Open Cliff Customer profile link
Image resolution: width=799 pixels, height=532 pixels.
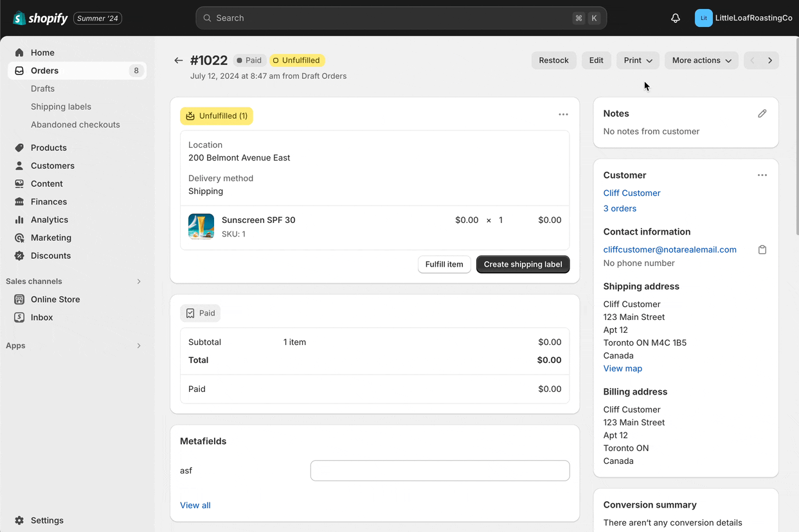coord(632,193)
